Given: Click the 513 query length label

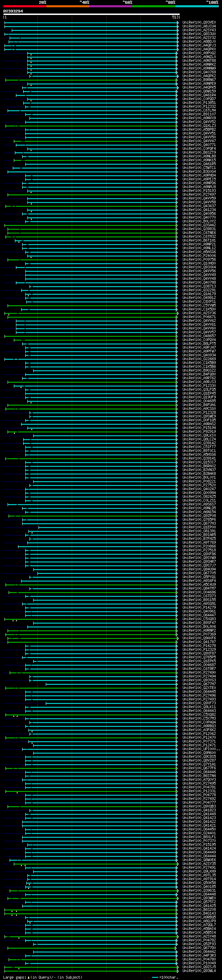Looking at the screenshot, I should pos(175,17).
